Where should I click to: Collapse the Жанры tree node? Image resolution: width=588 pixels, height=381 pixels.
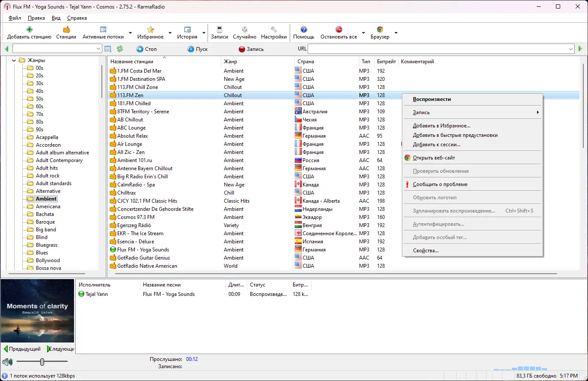(x=14, y=60)
